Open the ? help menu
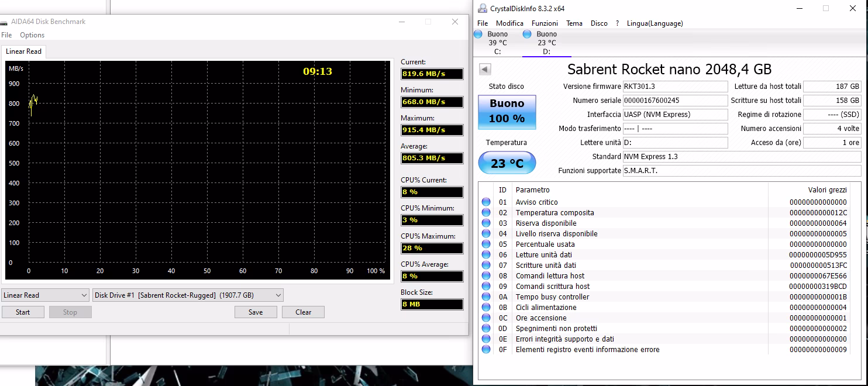868x386 pixels. coord(617,23)
